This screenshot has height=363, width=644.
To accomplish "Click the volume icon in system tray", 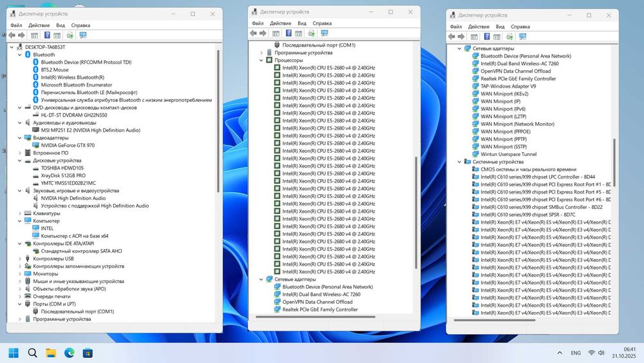I will click(601, 353).
